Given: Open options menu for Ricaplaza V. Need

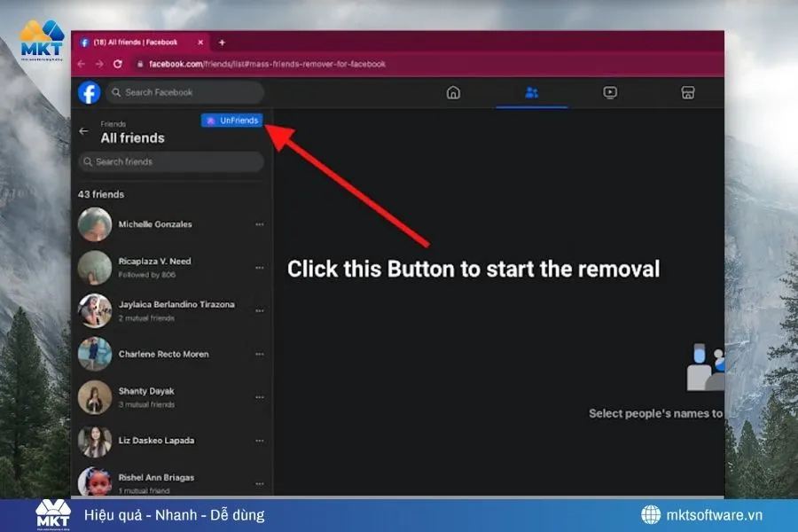Looking at the screenshot, I should (x=259, y=268).
